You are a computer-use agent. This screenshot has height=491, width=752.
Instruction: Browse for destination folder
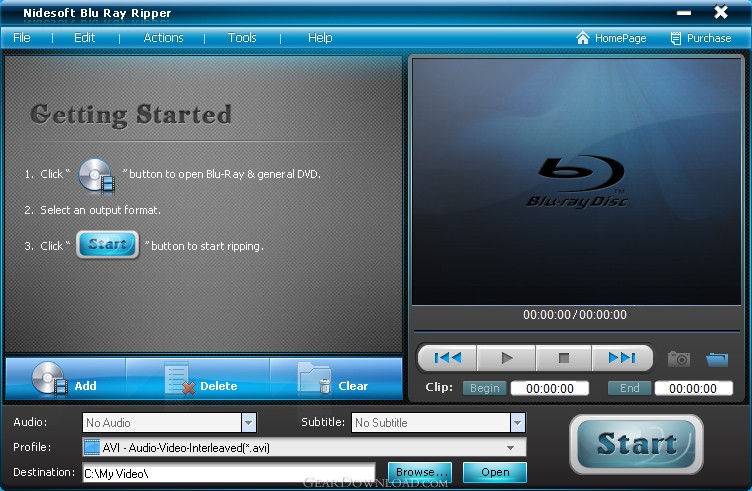click(420, 472)
